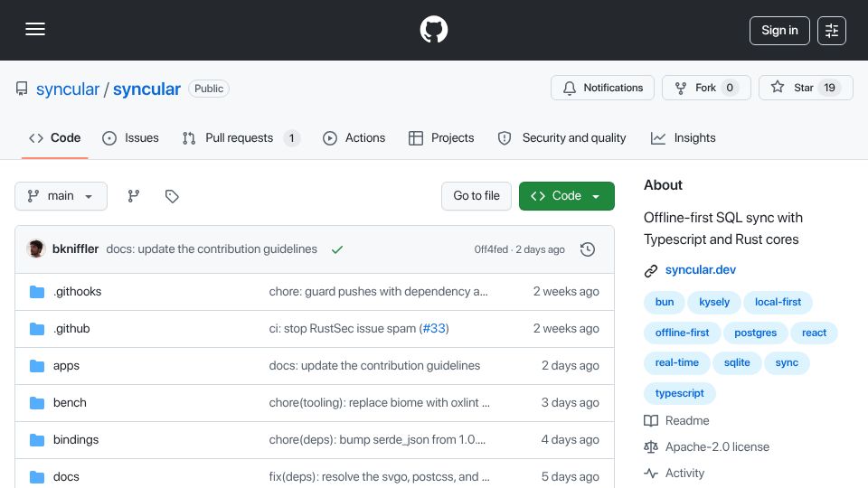Image resolution: width=868 pixels, height=488 pixels.
Task: Open commit 'chore(deps): bump serde_json from 1.0...'
Action: tap(377, 440)
